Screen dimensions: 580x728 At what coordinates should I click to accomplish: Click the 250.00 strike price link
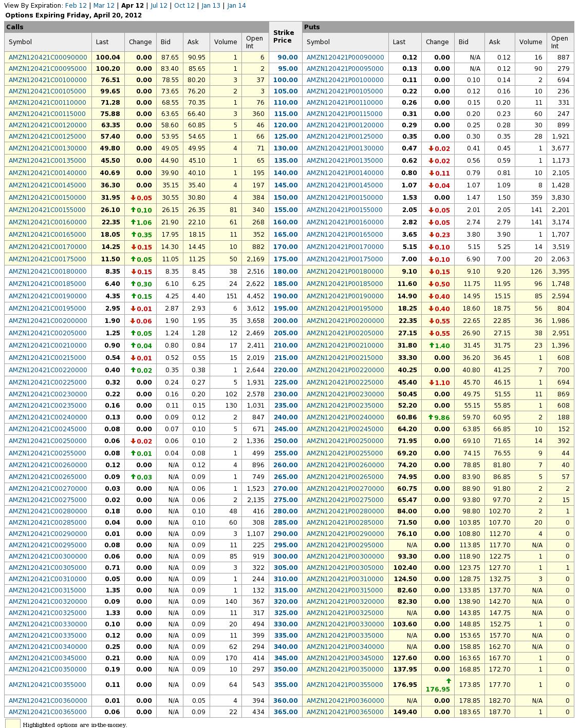286,441
